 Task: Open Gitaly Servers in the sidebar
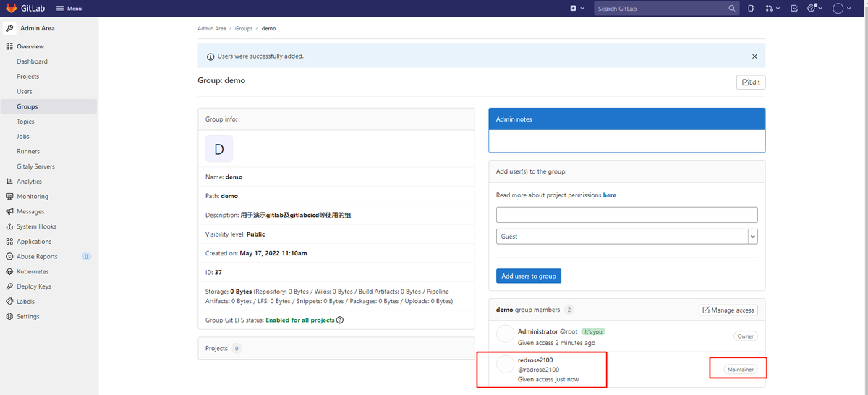coord(35,166)
